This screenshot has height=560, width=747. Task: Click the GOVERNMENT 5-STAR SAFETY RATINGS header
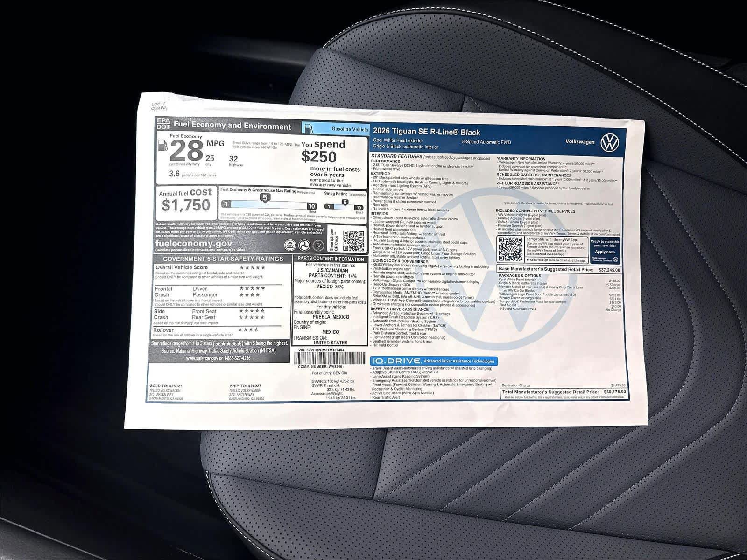click(x=223, y=259)
